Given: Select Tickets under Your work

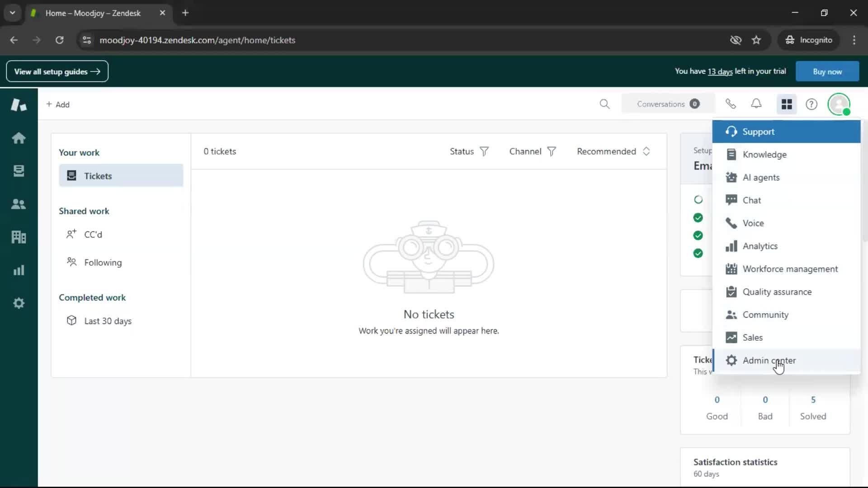Looking at the screenshot, I should 121,176.
